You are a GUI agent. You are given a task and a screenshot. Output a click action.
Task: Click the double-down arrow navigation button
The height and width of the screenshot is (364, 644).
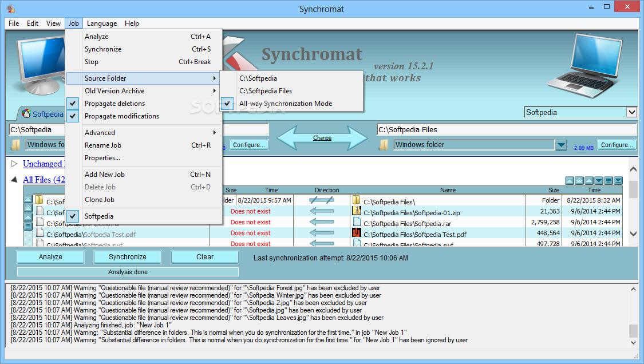(x=609, y=181)
